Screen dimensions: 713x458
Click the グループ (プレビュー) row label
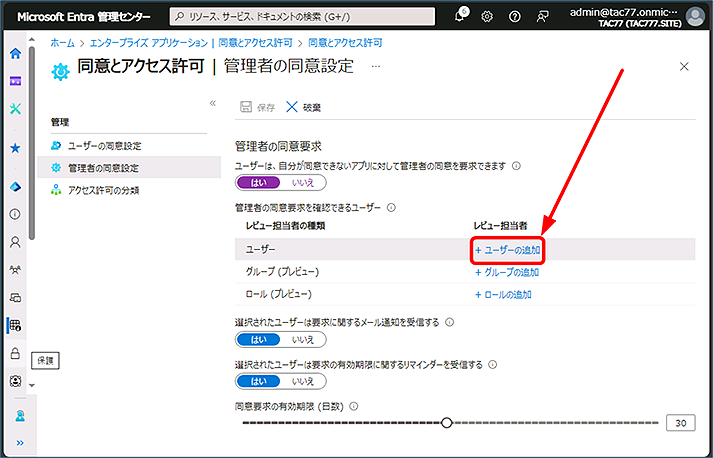[x=282, y=272]
